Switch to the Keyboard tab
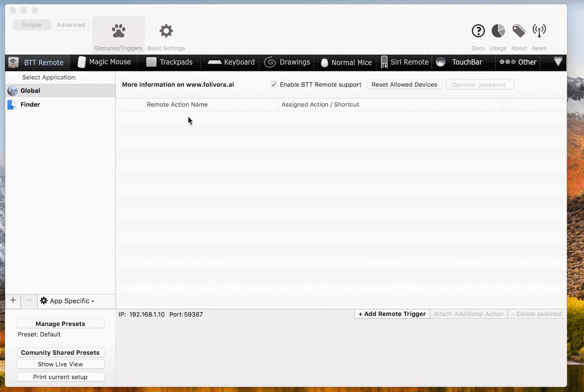The width and height of the screenshot is (584, 392). 231,62
